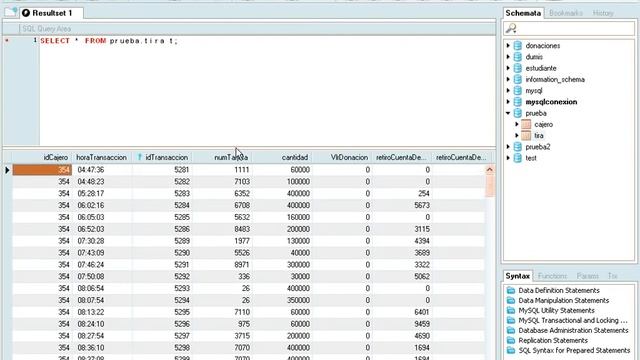The height and width of the screenshot is (360, 640).
Task: Click the magnifier search icon in Schemata
Action: click(x=511, y=28)
